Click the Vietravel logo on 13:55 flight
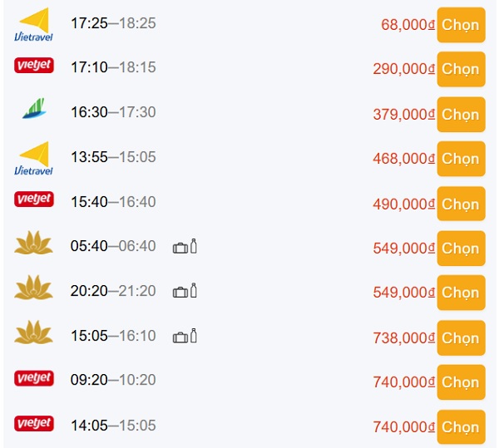 [33, 159]
